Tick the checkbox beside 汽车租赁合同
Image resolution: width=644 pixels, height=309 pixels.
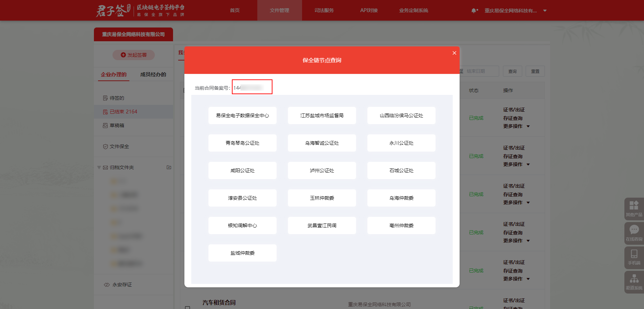tap(187, 307)
